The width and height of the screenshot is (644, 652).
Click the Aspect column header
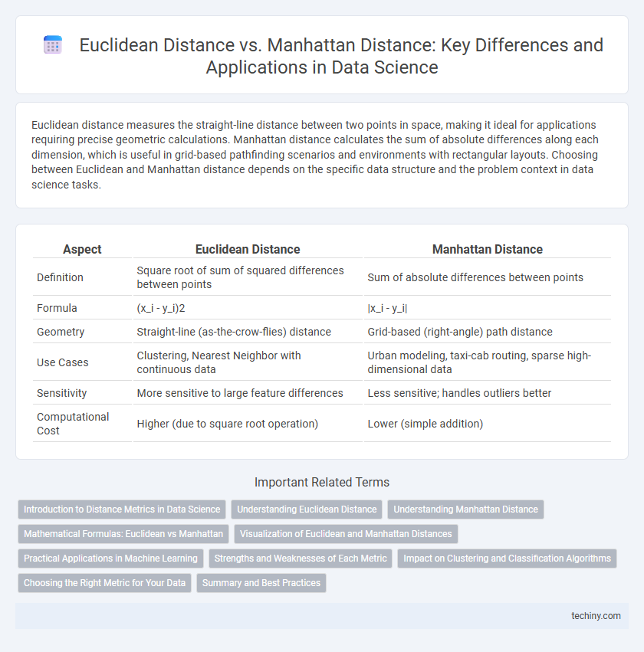[82, 249]
